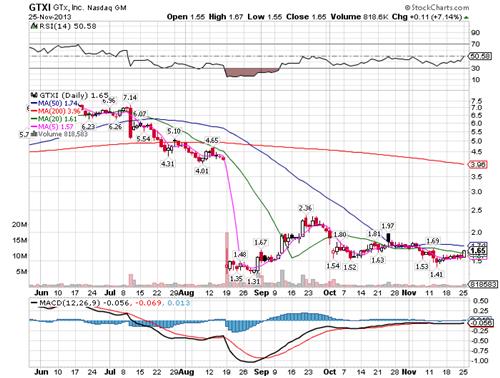
Task: Click the bold '1.65' last price tag
Action: point(478,251)
